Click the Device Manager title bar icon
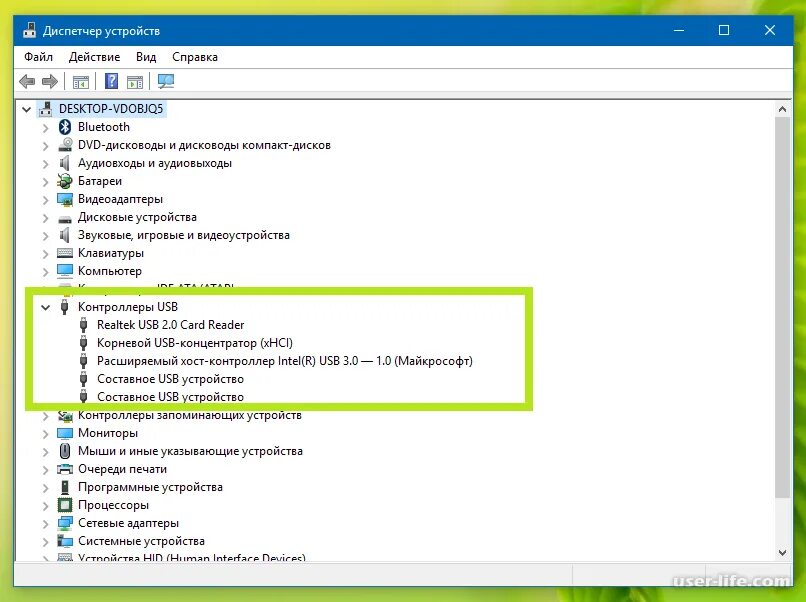This screenshot has width=806, height=602. tap(29, 30)
